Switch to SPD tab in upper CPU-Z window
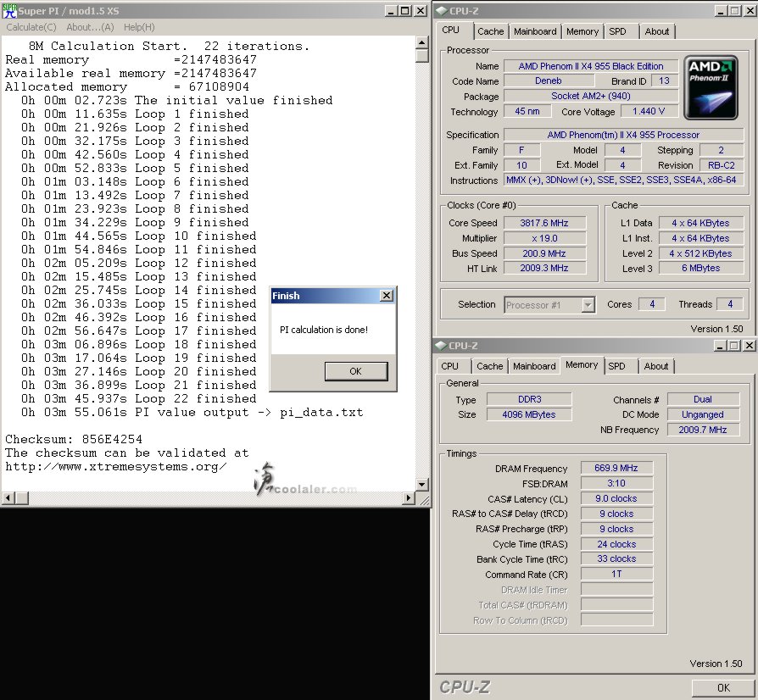This screenshot has width=758, height=700. tap(618, 31)
